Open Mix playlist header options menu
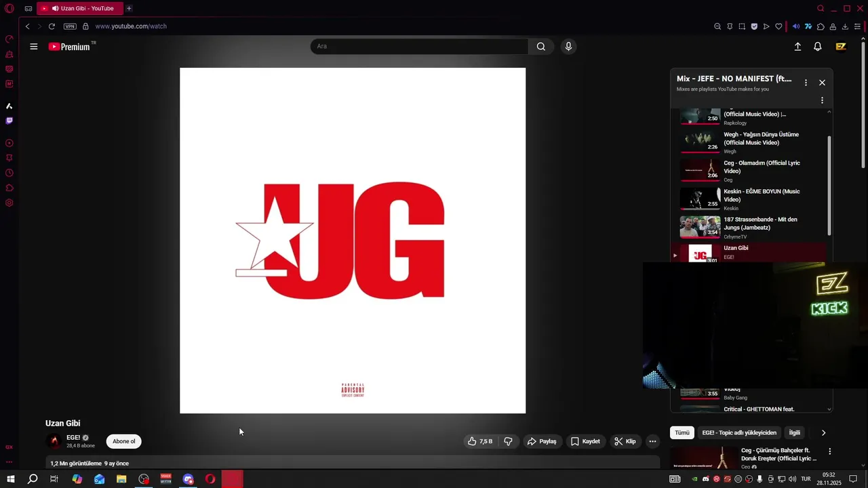 point(806,83)
